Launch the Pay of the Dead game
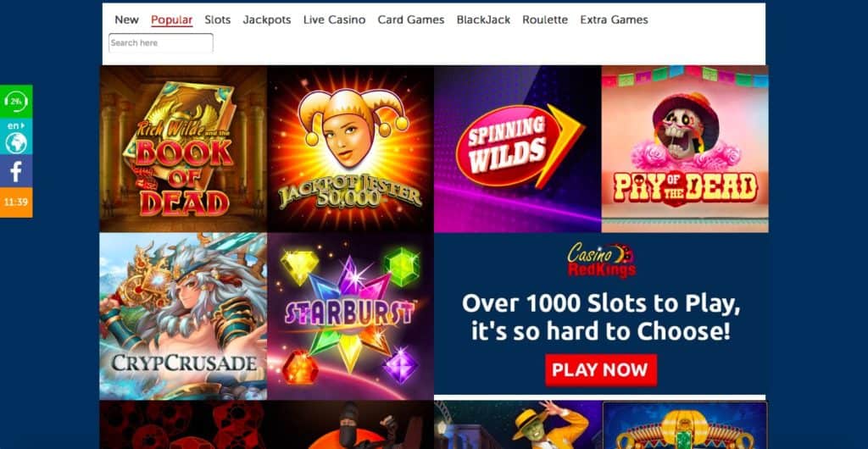This screenshot has height=449, width=868. coord(685,149)
